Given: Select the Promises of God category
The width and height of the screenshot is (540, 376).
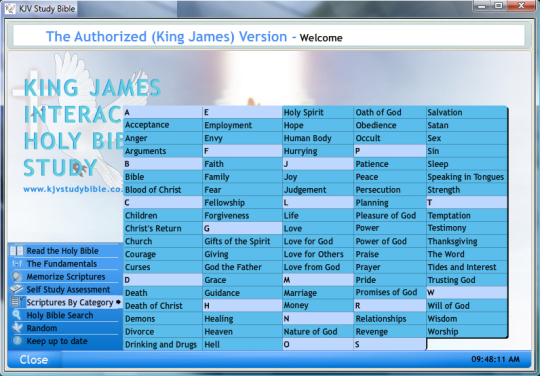Looking at the screenshot, I should pyautogui.click(x=390, y=293).
